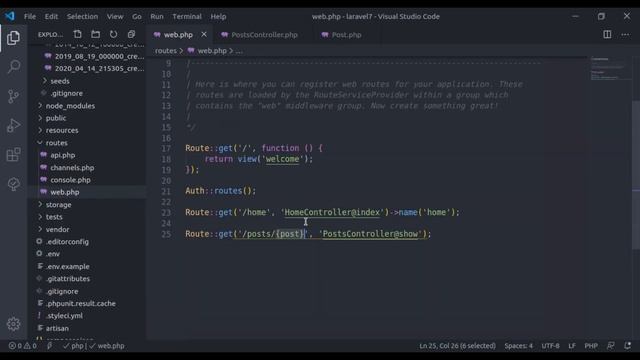Open the Explorer view in activity bar
The image size is (640, 360).
tap(13, 38)
